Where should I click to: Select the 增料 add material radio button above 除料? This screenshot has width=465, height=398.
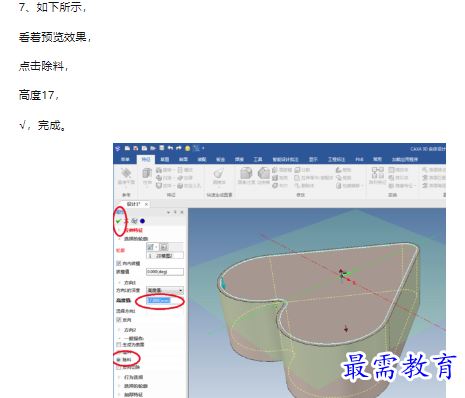(118, 353)
